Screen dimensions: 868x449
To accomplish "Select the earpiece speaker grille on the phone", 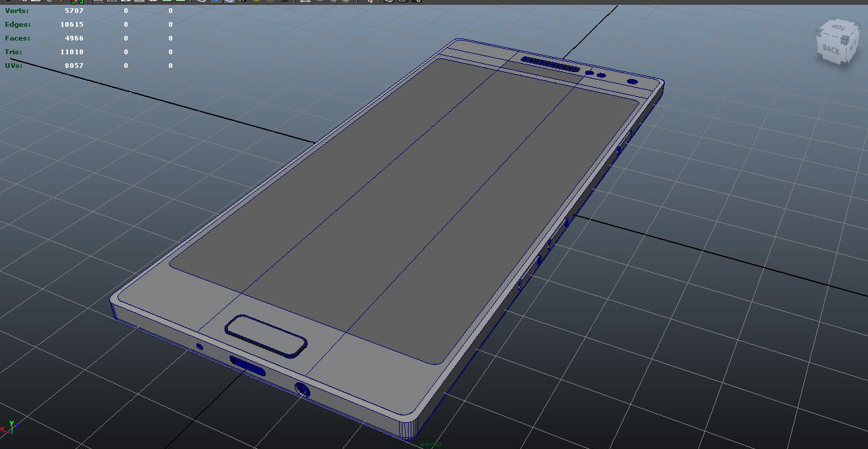I will click(551, 65).
